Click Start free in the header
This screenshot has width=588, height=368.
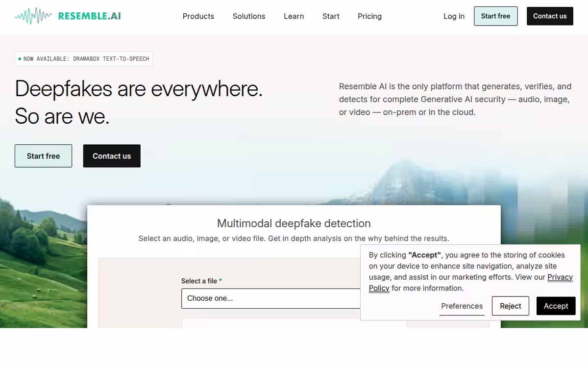pyautogui.click(x=495, y=16)
